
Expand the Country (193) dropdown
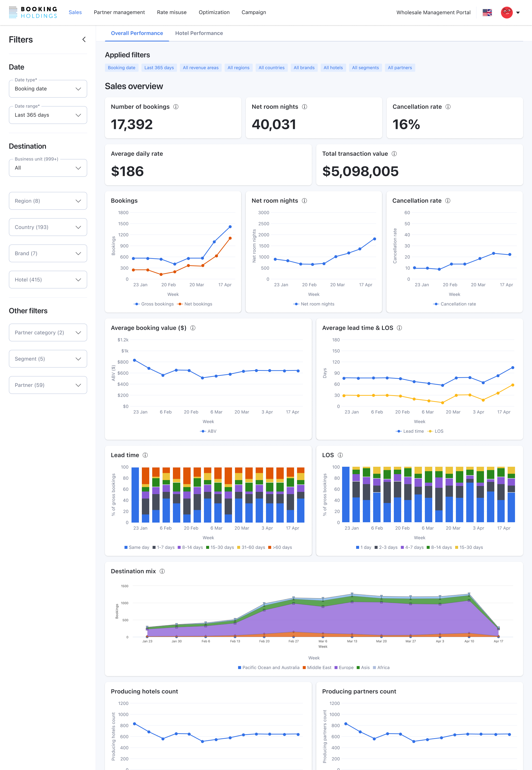click(48, 227)
